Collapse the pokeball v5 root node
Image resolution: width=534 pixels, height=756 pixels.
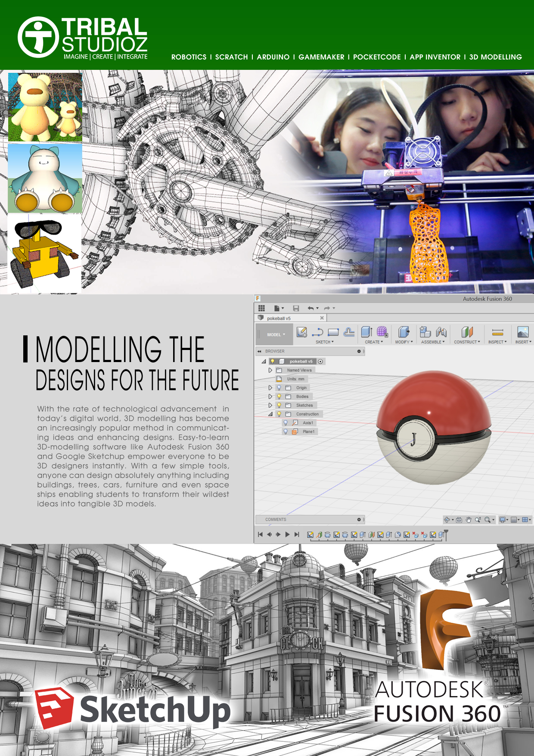[x=264, y=362]
